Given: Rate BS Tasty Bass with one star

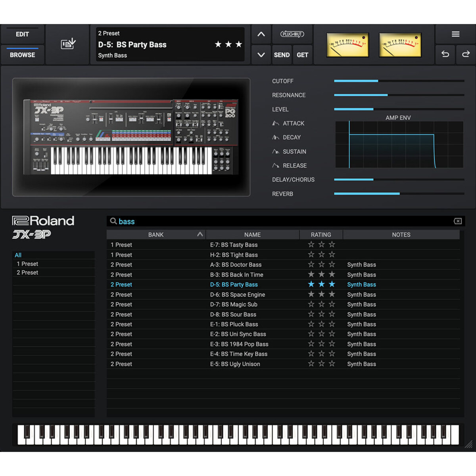Looking at the screenshot, I should pyautogui.click(x=311, y=245).
